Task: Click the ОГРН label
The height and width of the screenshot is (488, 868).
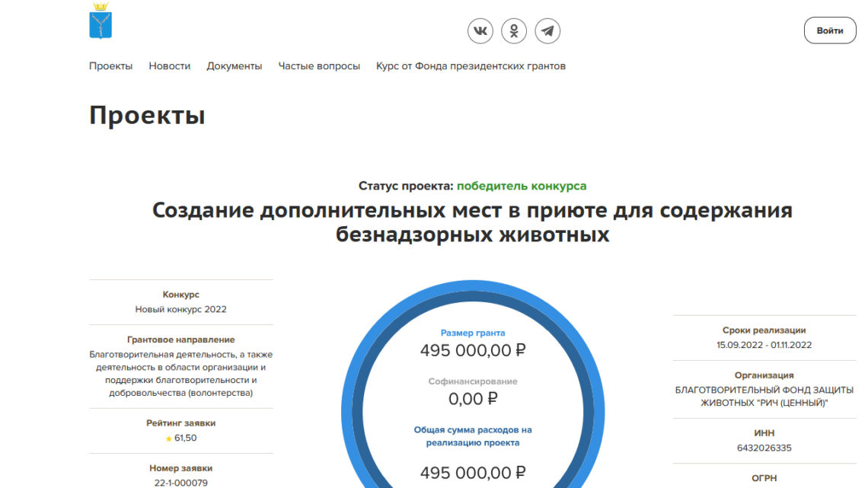Action: 764,478
